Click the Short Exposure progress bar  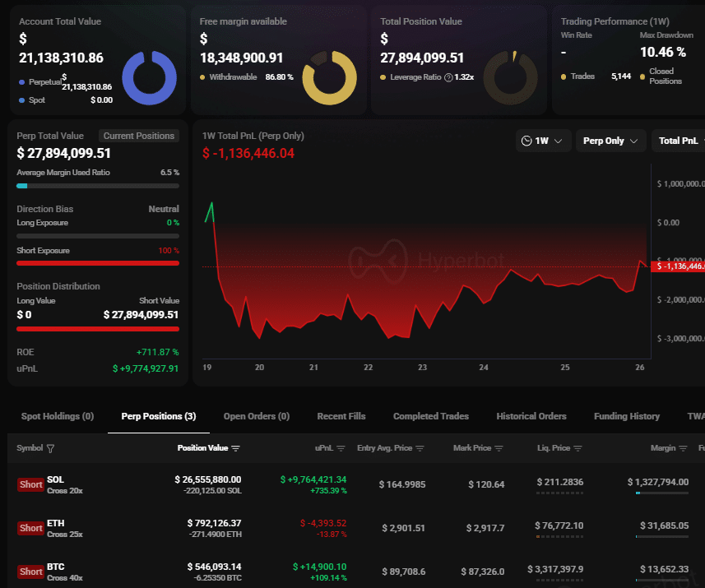click(x=97, y=263)
